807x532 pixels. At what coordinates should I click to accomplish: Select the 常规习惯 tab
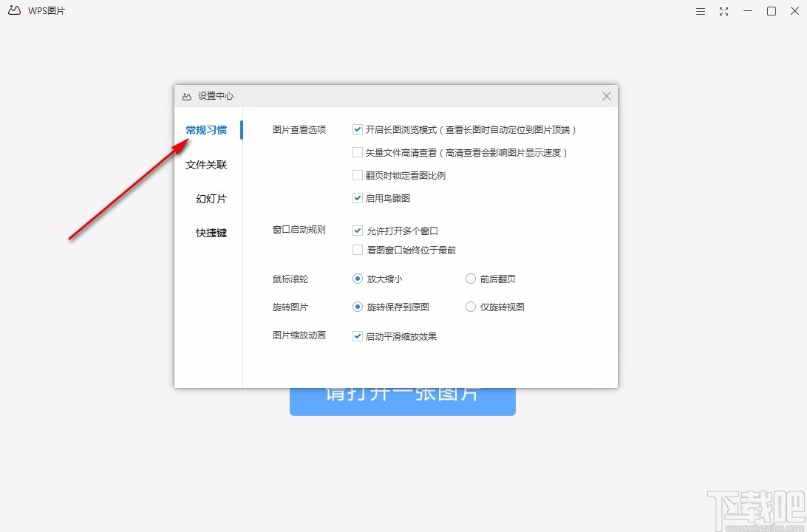[x=206, y=129]
